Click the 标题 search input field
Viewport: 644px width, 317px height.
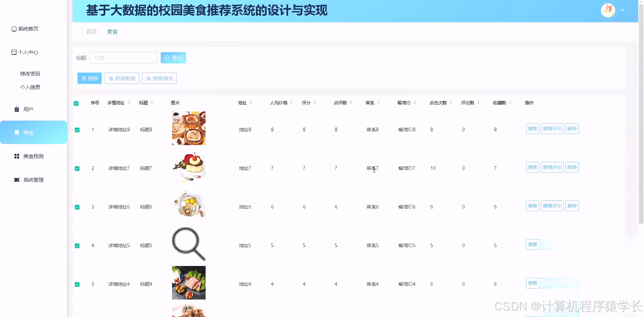pos(123,57)
